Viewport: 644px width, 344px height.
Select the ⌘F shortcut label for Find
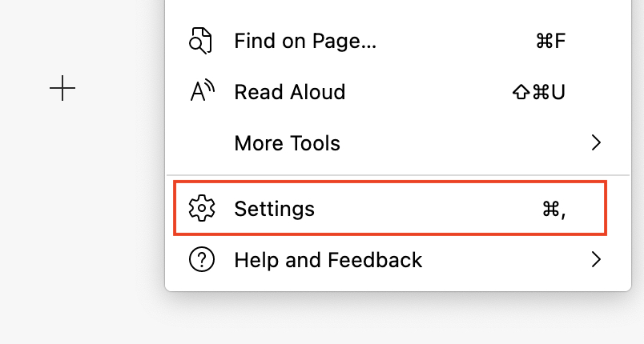(551, 41)
